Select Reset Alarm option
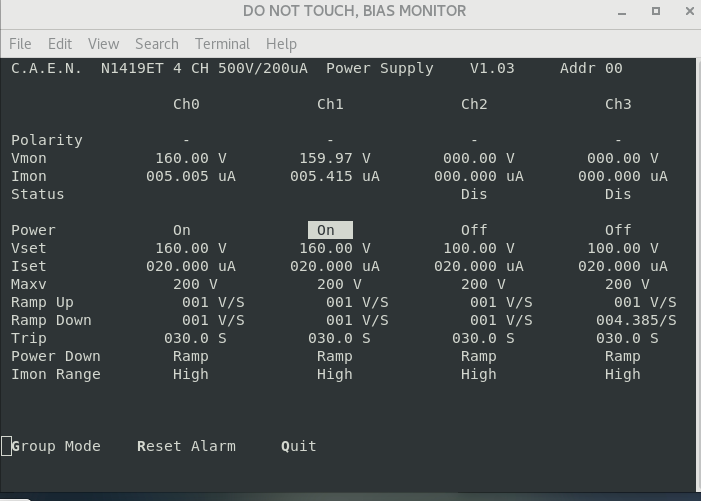 click(186, 446)
